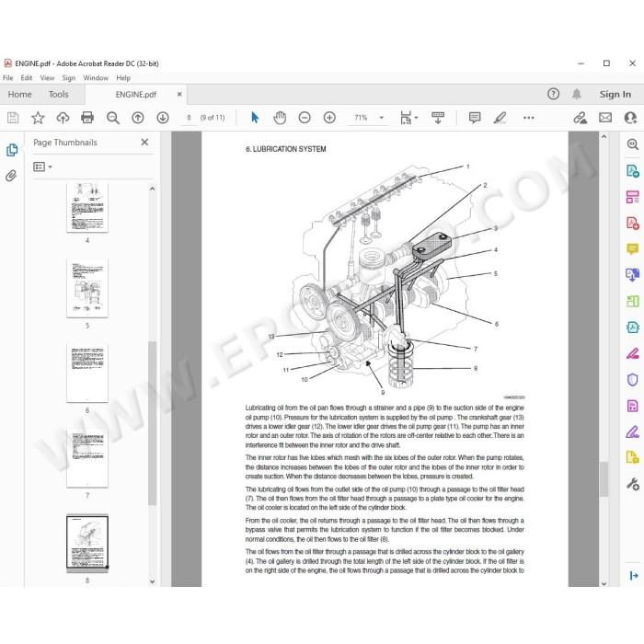Open the Window menu

96,77
